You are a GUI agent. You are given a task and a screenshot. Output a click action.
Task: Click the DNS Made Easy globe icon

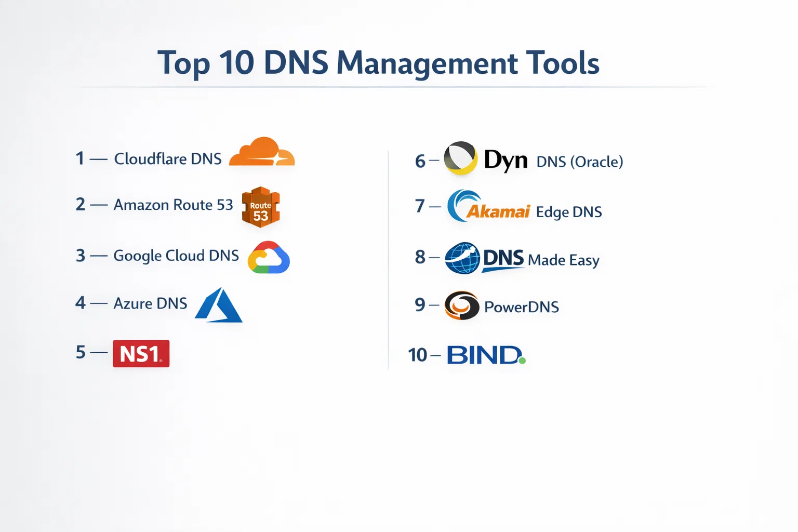coord(462,258)
